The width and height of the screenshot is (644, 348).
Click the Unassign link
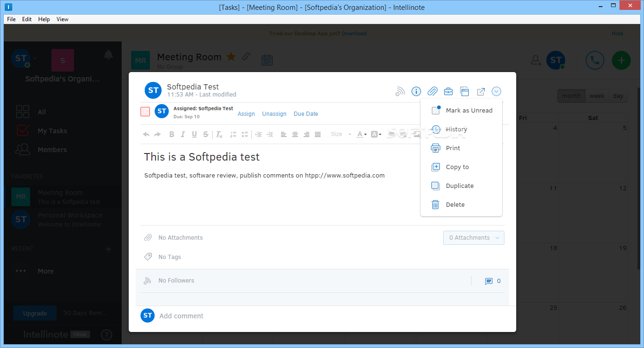click(x=274, y=114)
